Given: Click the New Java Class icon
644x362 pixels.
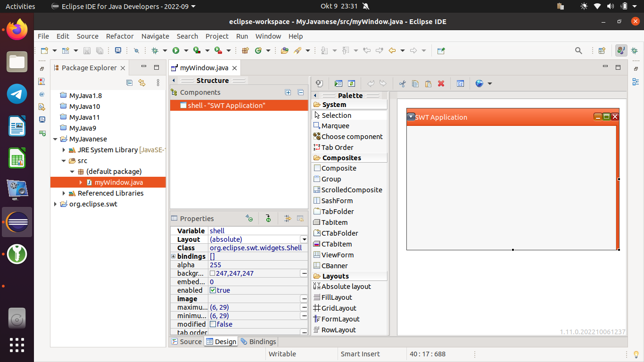Looking at the screenshot, I should click(x=258, y=50).
